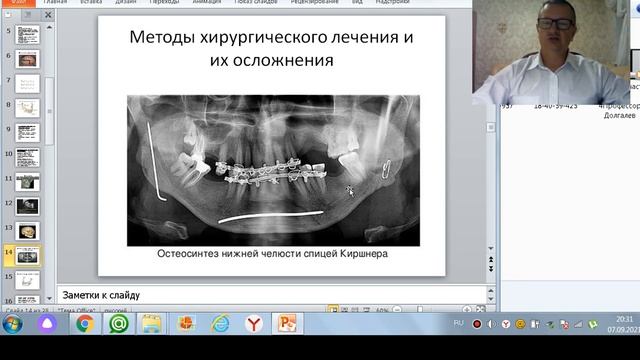Image resolution: width=640 pixels, height=360 pixels.
Task: Switch to the Дизайн ribbon tab
Action: click(125, 2)
